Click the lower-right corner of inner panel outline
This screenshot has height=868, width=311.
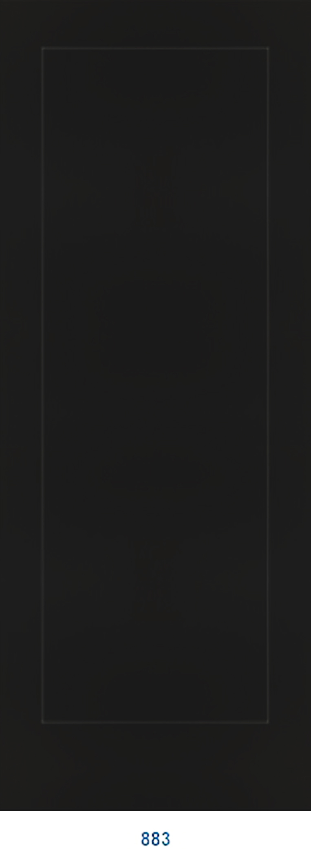pos(267,722)
